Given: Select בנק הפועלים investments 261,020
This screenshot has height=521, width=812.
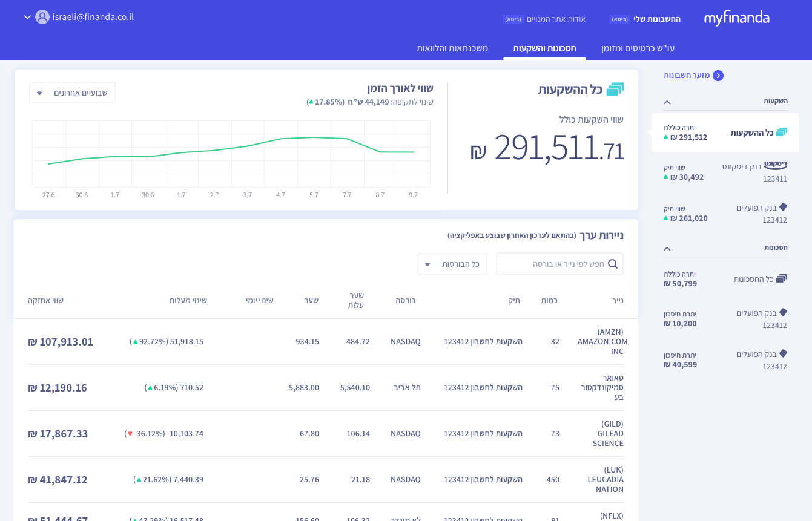Looking at the screenshot, I should pyautogui.click(x=725, y=213).
